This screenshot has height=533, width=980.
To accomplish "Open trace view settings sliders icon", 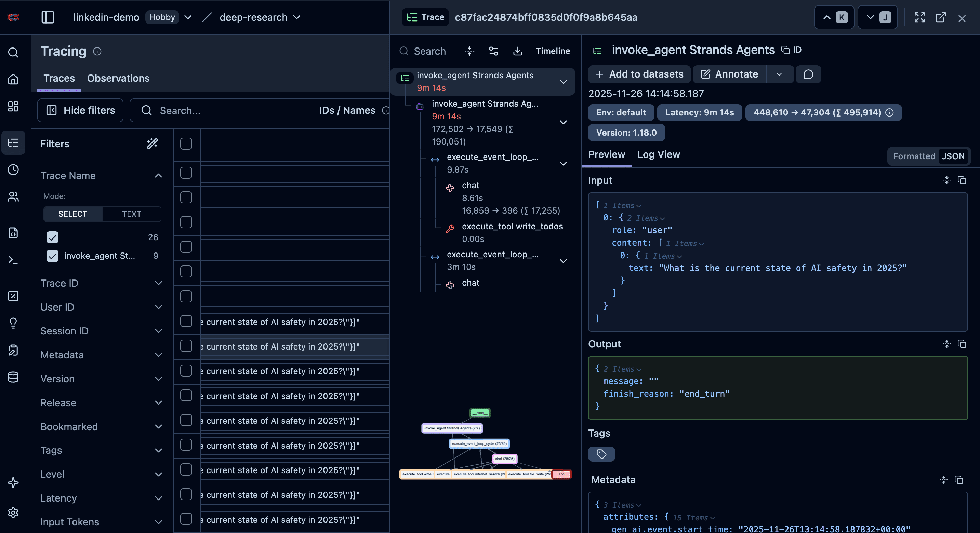I will point(493,51).
